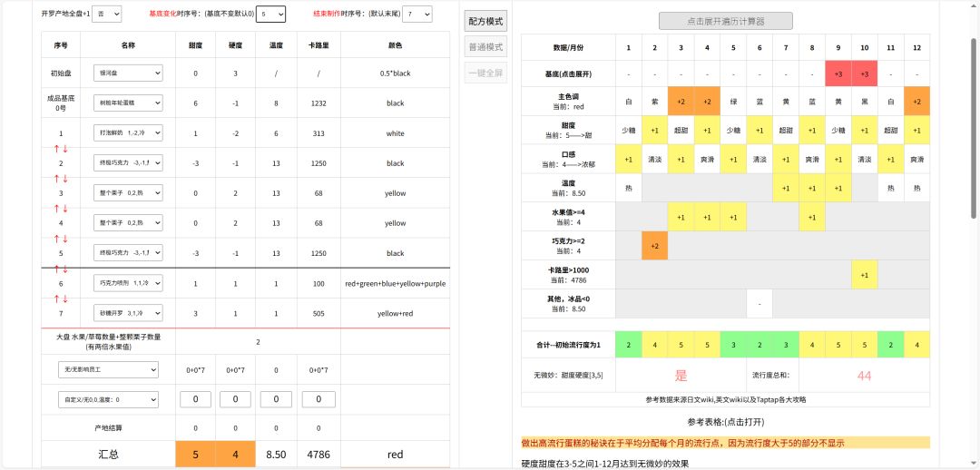
Task: Open the 成品基底0号 dropdown showing 树桩年轮蛋糕
Action: tap(128, 103)
